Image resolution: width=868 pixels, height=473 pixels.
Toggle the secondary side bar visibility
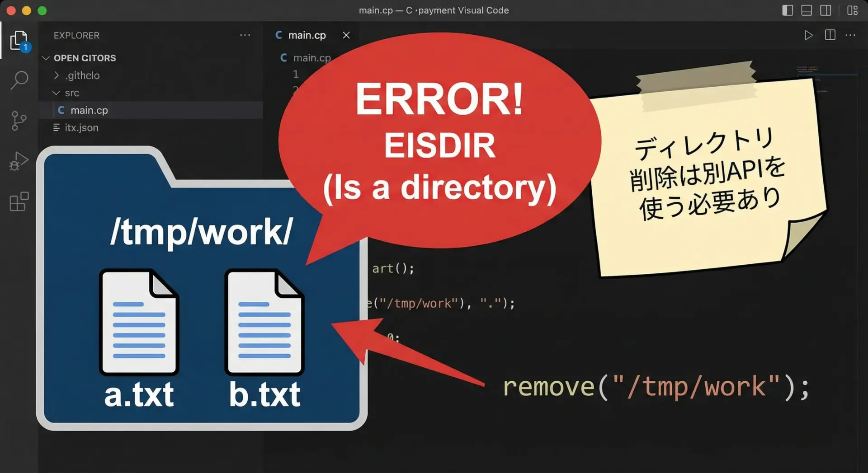(x=826, y=10)
